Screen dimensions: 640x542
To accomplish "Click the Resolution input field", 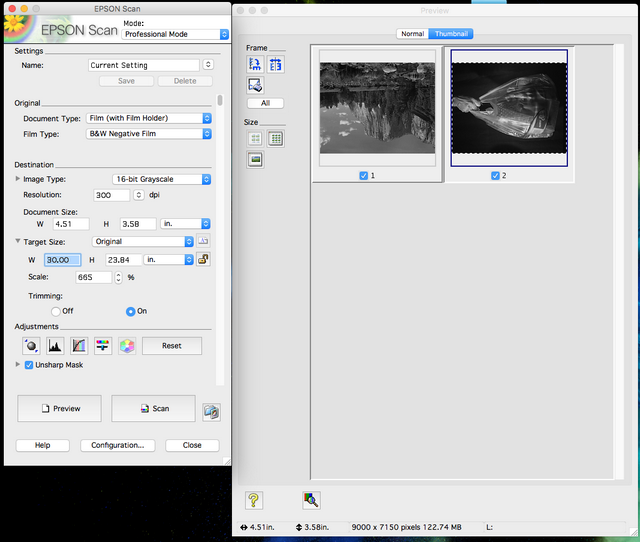I will pyautogui.click(x=111, y=195).
